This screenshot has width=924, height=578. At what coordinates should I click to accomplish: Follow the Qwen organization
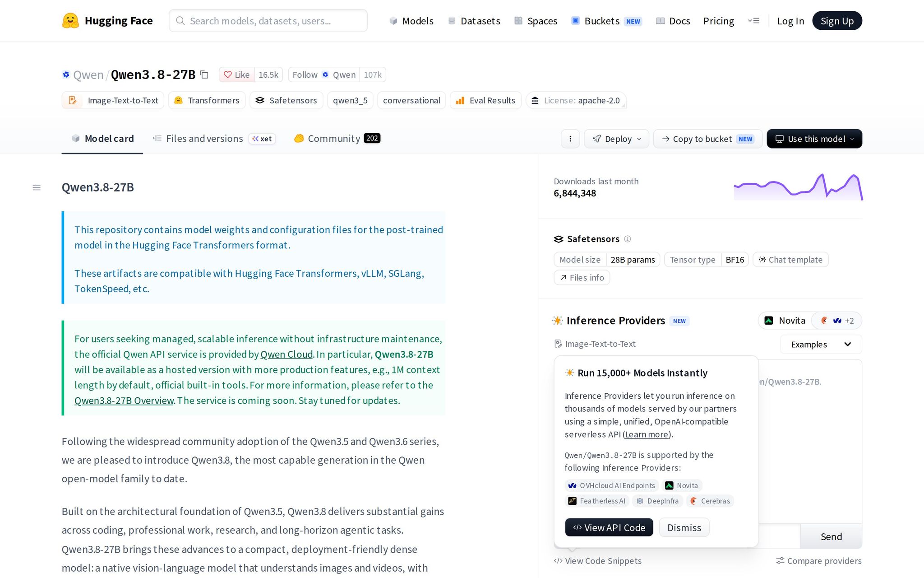tap(324, 75)
